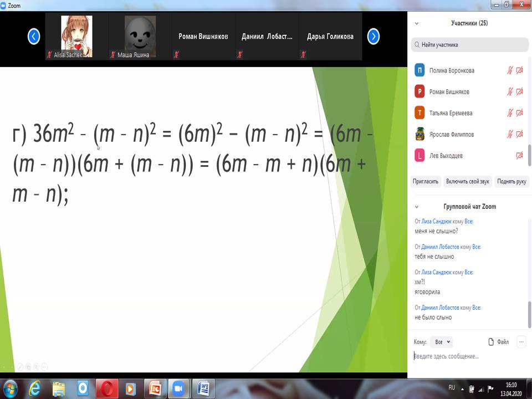This screenshot has height=399, width=532.
Task: Open the Кому recipient dropdown 'Все'
Action: click(442, 342)
